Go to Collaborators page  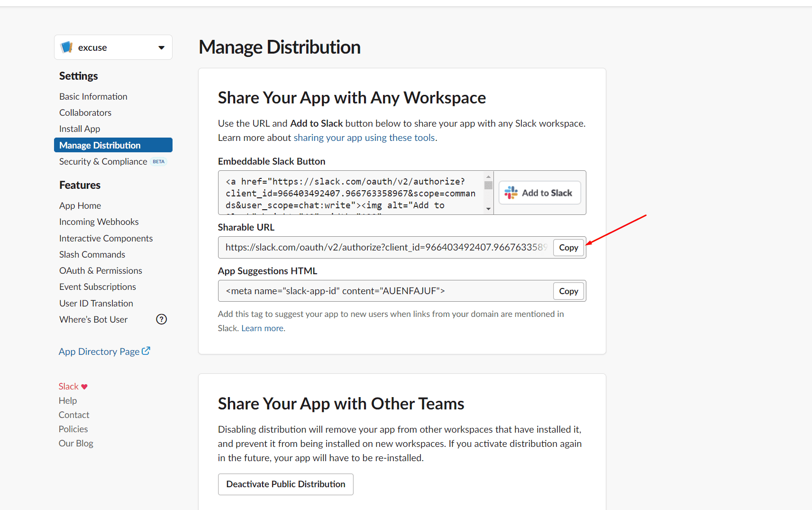click(x=85, y=112)
